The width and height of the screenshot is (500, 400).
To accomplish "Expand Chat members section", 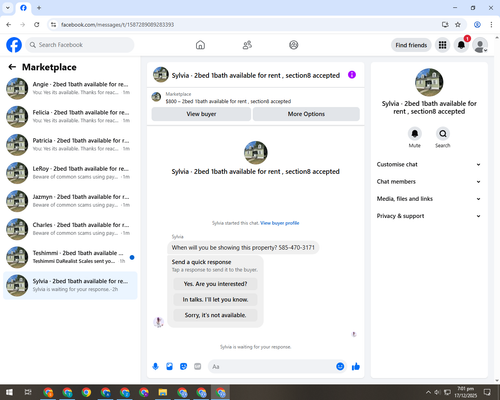I will tap(429, 182).
